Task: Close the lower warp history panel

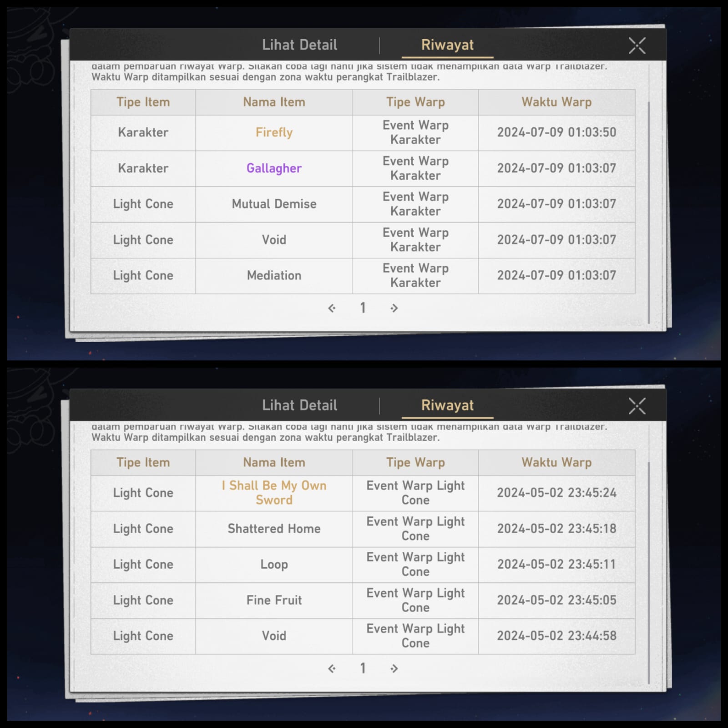Action: point(637,406)
